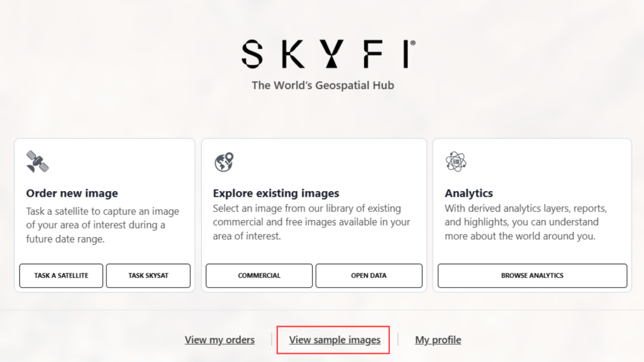Open the View my orders link
644x362 pixels.
[x=219, y=340]
